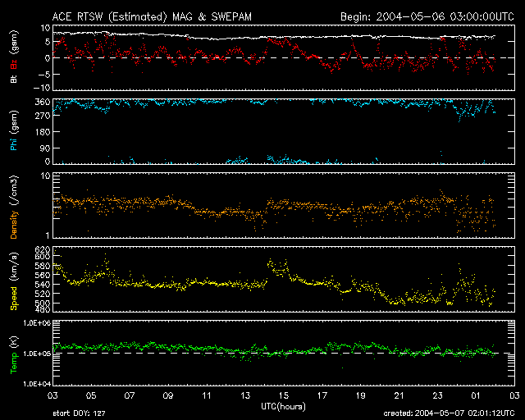Select the Temp (K) axis label

click(x=14, y=352)
